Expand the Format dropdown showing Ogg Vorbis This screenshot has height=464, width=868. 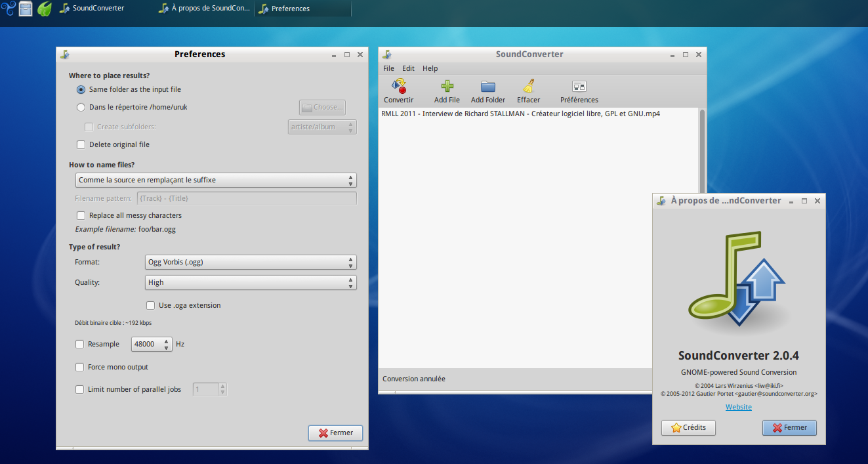[x=251, y=263]
